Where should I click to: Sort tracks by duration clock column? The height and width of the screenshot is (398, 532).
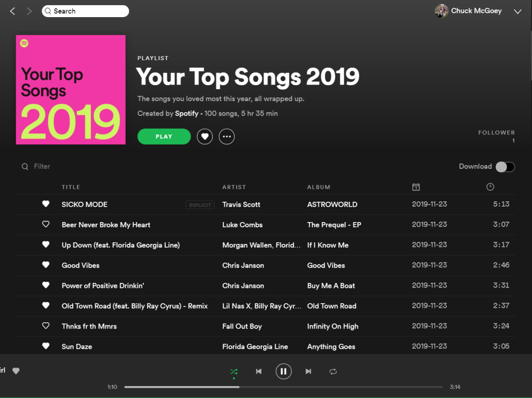[x=490, y=187]
